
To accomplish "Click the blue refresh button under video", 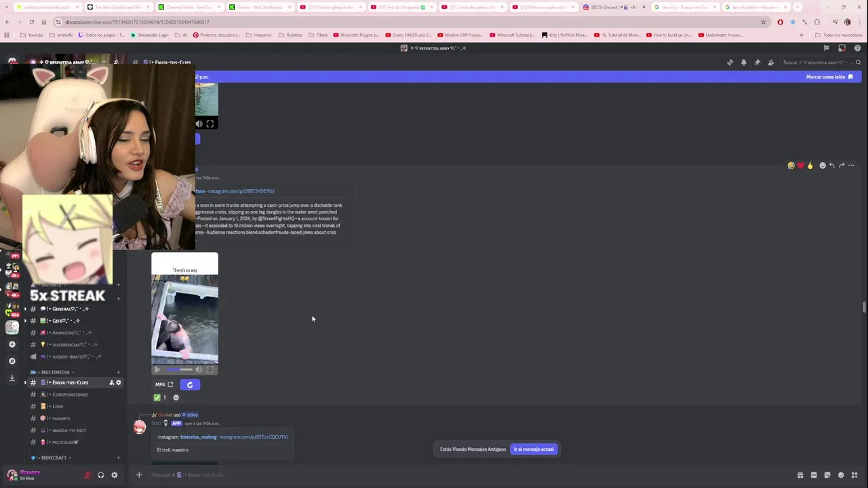I will click(190, 384).
